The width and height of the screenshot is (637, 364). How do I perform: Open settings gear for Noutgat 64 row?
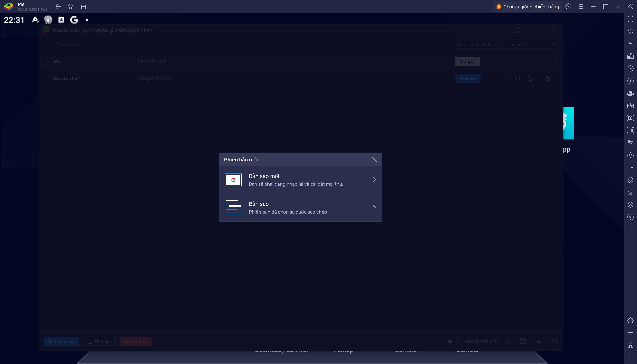click(x=506, y=79)
